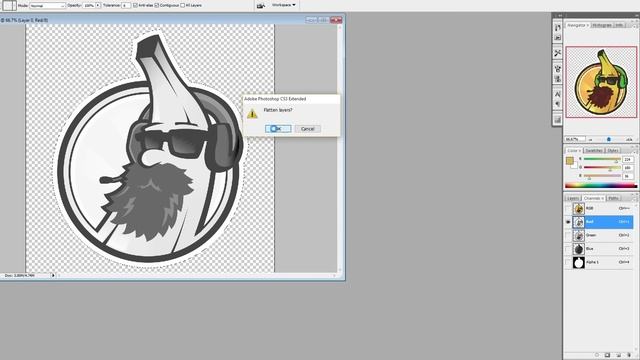This screenshot has height=360, width=640.
Task: Select the Channels tab
Action: click(x=593, y=198)
